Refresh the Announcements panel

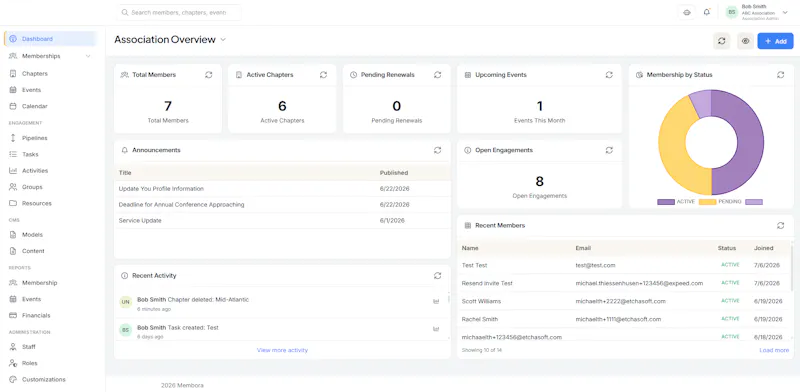[x=438, y=151]
